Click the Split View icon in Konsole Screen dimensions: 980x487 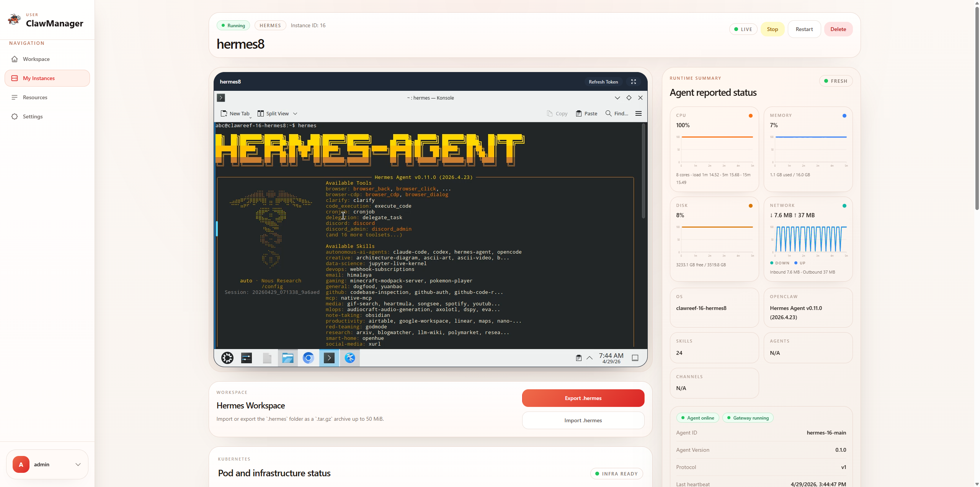coord(261,113)
